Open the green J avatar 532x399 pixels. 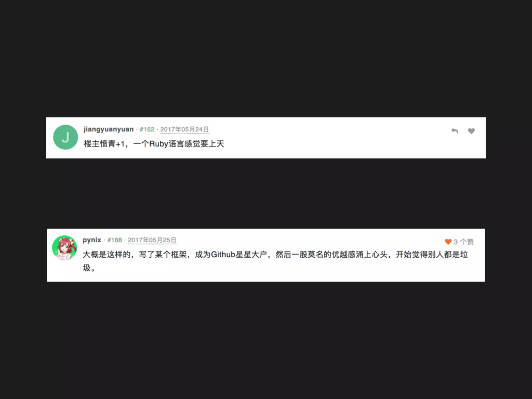(65, 137)
